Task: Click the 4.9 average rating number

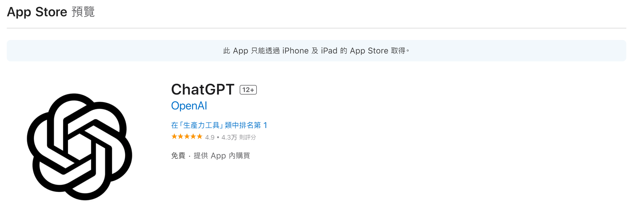Action: pyautogui.click(x=210, y=137)
